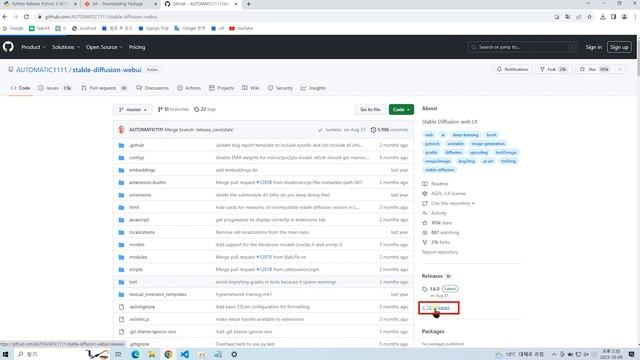This screenshot has height=360, width=640.
Task: View the 10 branches link
Action: (x=173, y=109)
